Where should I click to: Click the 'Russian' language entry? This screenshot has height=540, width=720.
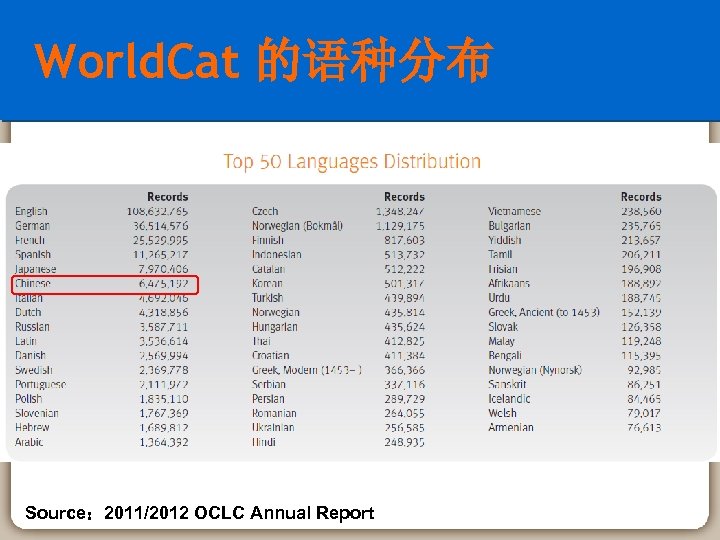click(32, 327)
